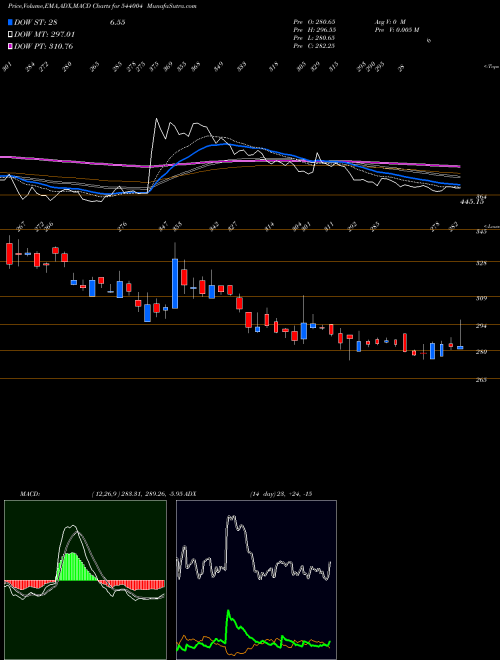Open the MACD histogram panel
500x660 pixels.
[x=85, y=580]
